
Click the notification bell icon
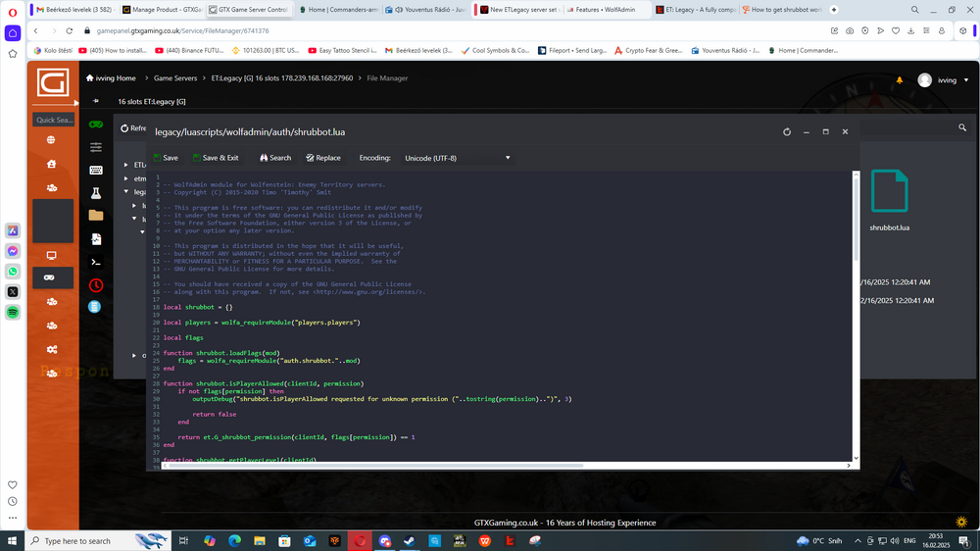900,80
